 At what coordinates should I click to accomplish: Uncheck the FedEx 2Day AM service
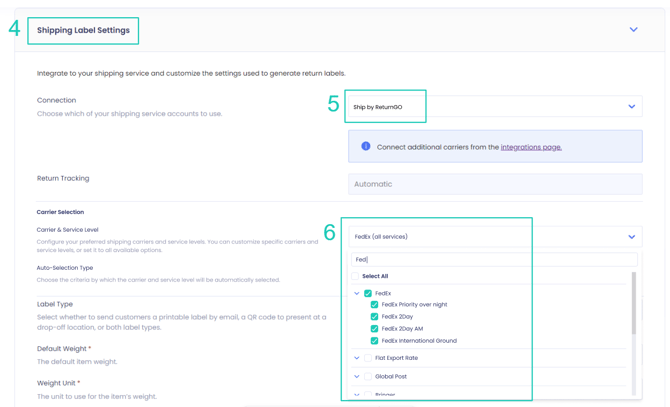coord(375,329)
